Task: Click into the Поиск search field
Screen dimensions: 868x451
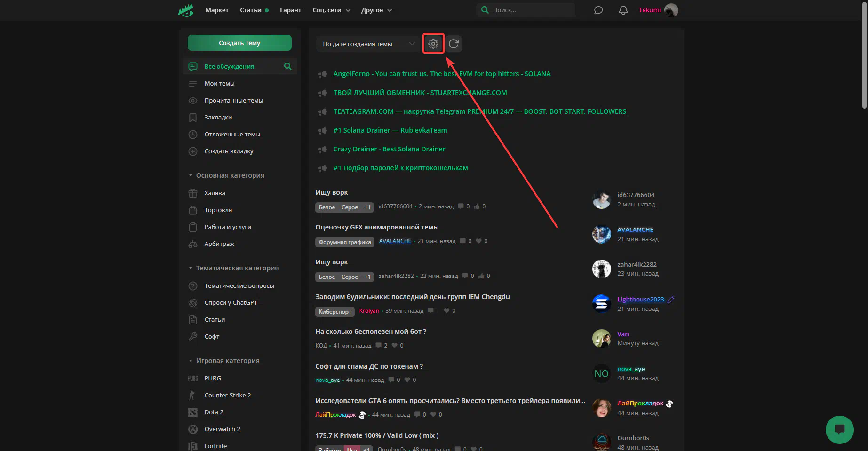Action: [x=529, y=10]
